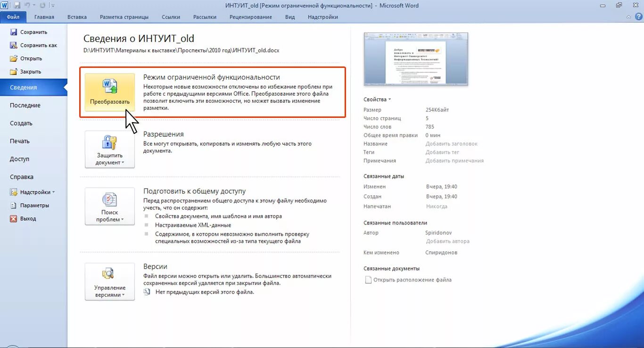Screen dimensions: 644x348
Task: Click the previous-versions document icon under Версии
Action: pyautogui.click(x=147, y=292)
